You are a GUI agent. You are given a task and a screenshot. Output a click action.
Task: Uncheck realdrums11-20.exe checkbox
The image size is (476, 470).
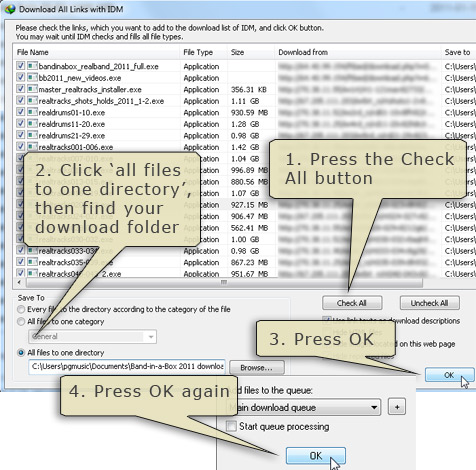click(21, 123)
